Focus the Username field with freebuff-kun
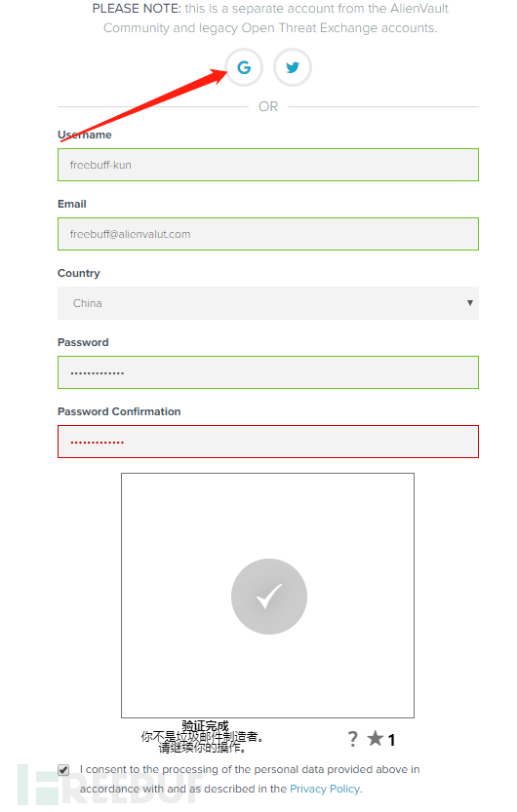Image resolution: width=517 pixels, height=812 pixels. tap(268, 165)
